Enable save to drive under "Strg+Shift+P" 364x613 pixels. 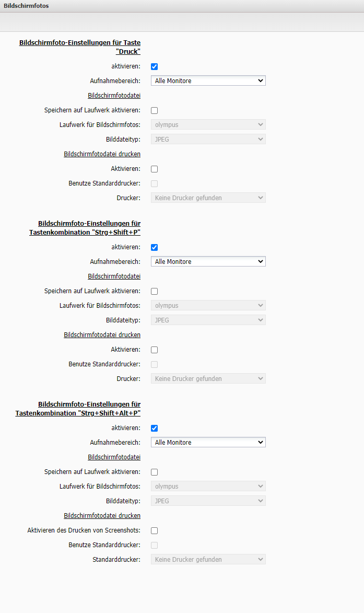point(154,291)
